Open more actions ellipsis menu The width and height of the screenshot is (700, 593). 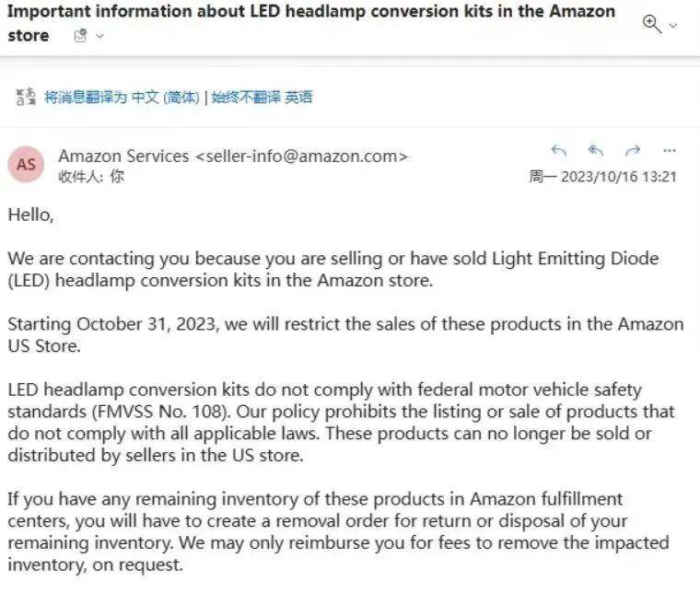pos(670,151)
